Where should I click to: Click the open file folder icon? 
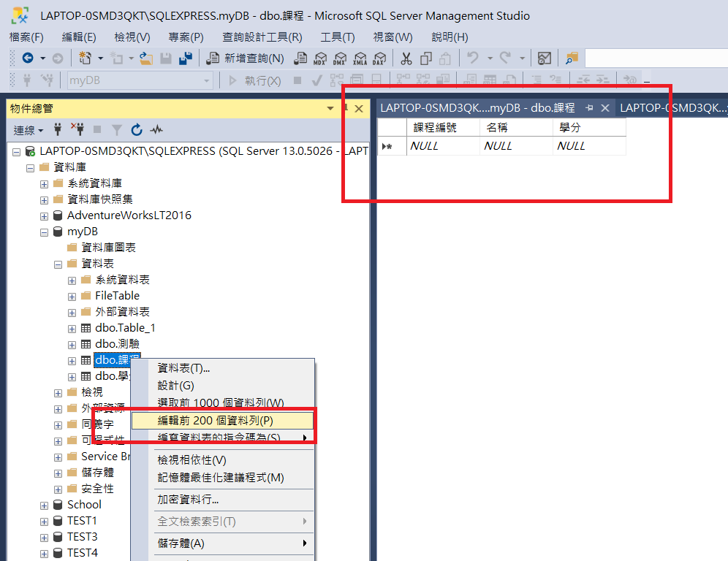[146, 58]
